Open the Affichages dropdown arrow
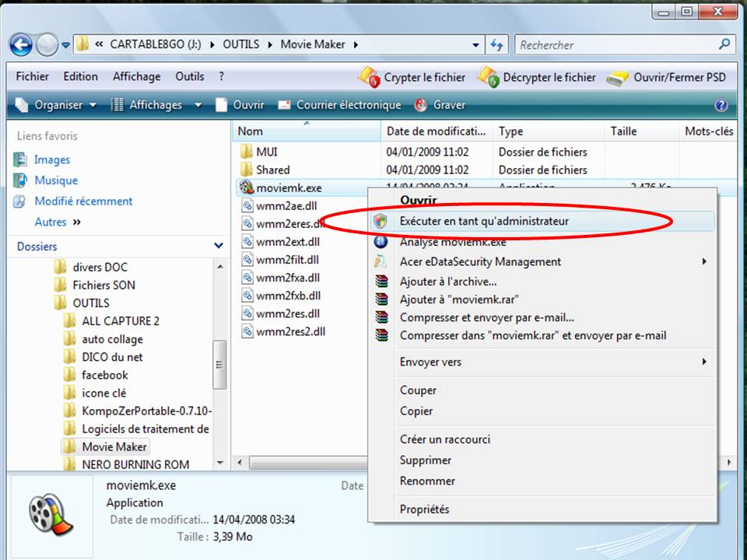Screen dimensions: 747x560 tap(198, 105)
